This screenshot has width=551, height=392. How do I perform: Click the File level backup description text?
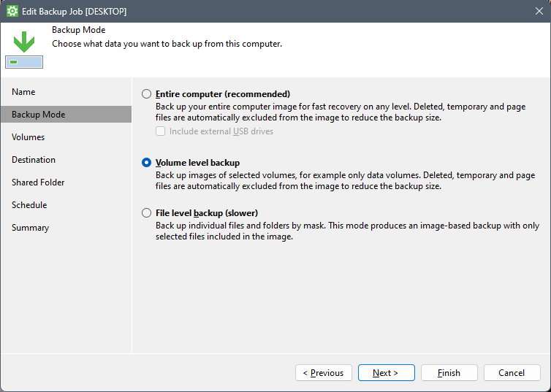tap(347, 231)
